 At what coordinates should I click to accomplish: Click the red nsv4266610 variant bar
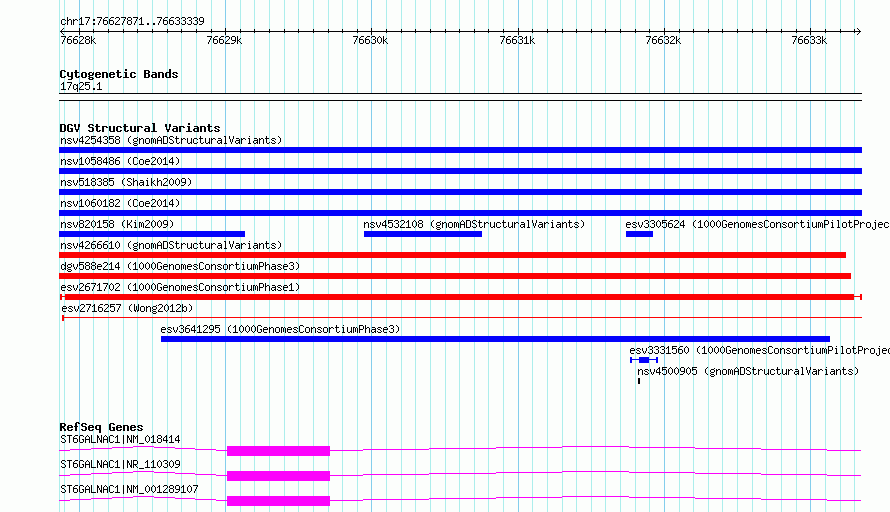(x=452, y=255)
